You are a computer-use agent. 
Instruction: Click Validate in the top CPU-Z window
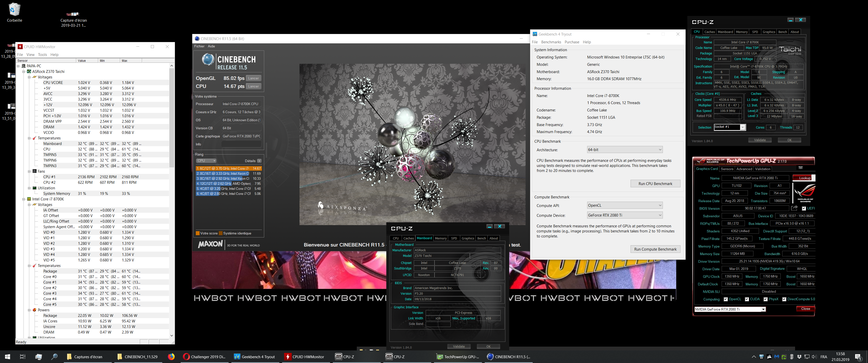click(759, 140)
